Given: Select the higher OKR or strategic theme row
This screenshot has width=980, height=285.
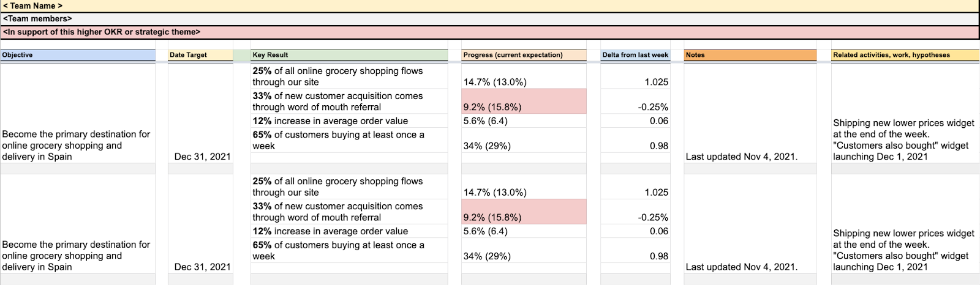Looking at the screenshot, I should tap(102, 32).
